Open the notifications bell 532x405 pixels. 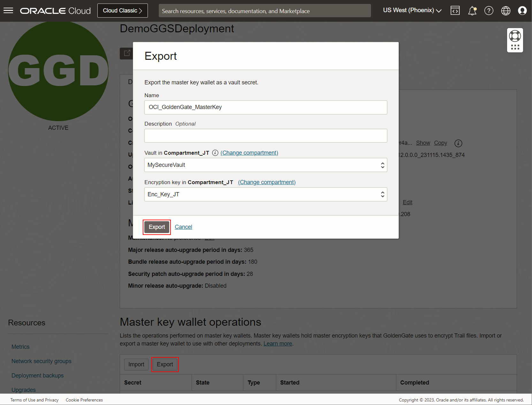click(472, 11)
